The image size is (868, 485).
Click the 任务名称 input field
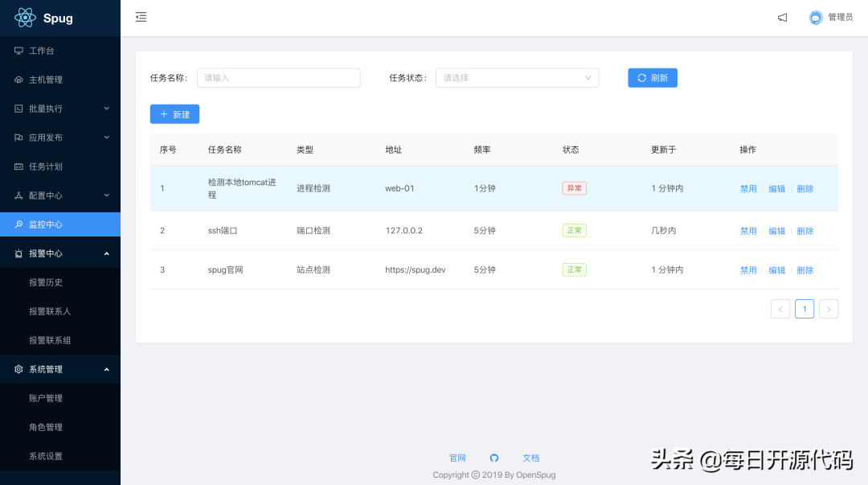pos(278,78)
